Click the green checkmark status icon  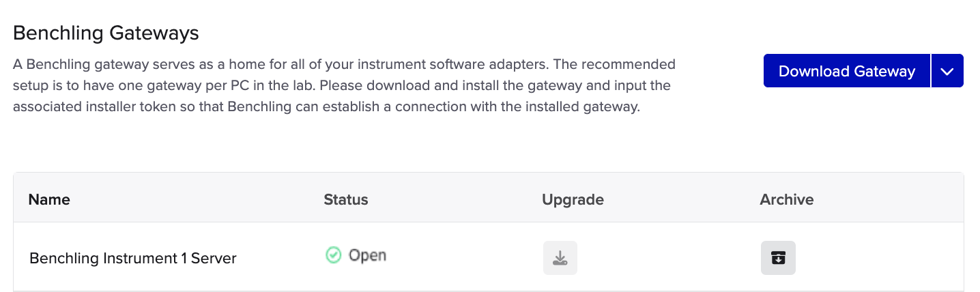point(333,256)
